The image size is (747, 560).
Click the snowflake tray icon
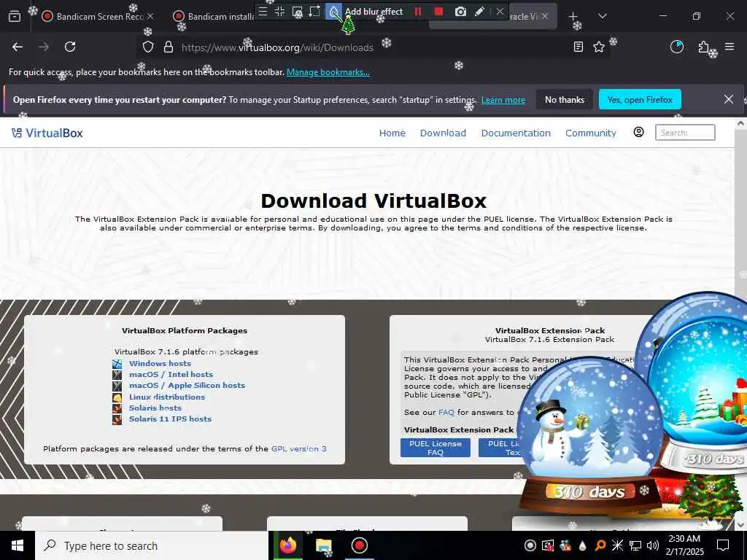617,545
